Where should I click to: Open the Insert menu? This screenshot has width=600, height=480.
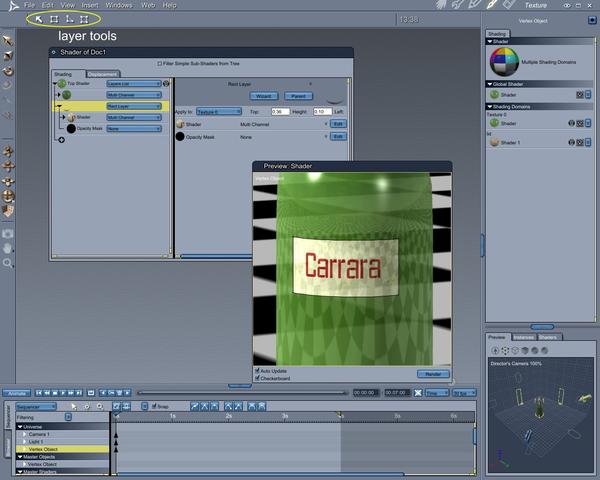(90, 5)
